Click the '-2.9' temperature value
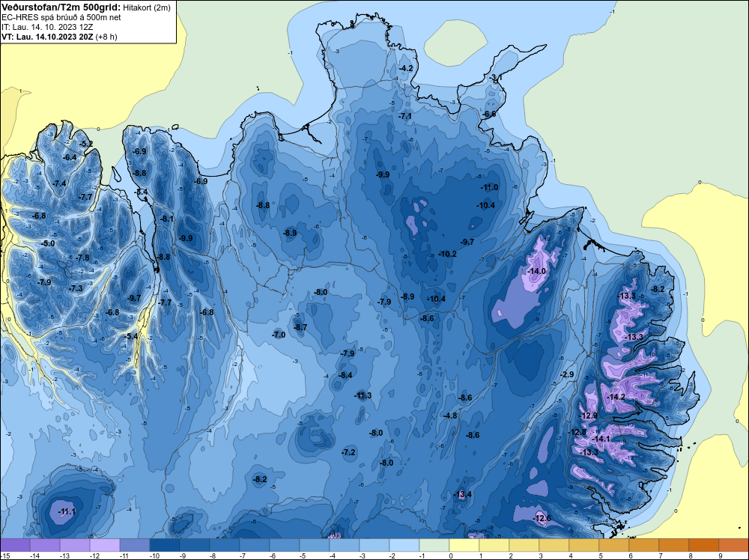Image resolution: width=749 pixels, height=560 pixels. (x=566, y=375)
